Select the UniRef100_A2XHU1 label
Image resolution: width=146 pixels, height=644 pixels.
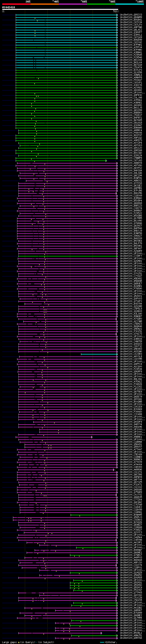131,88
